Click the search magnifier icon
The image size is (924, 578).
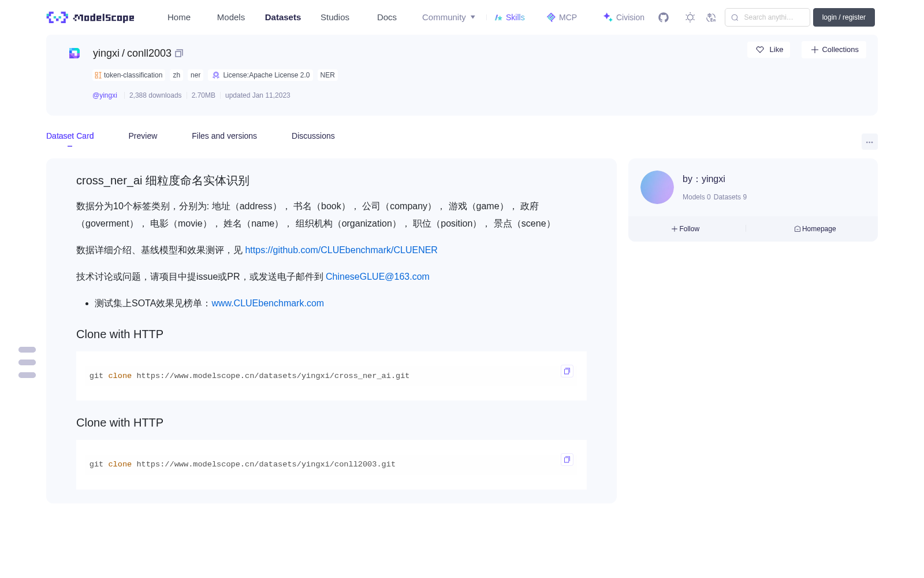(x=735, y=17)
